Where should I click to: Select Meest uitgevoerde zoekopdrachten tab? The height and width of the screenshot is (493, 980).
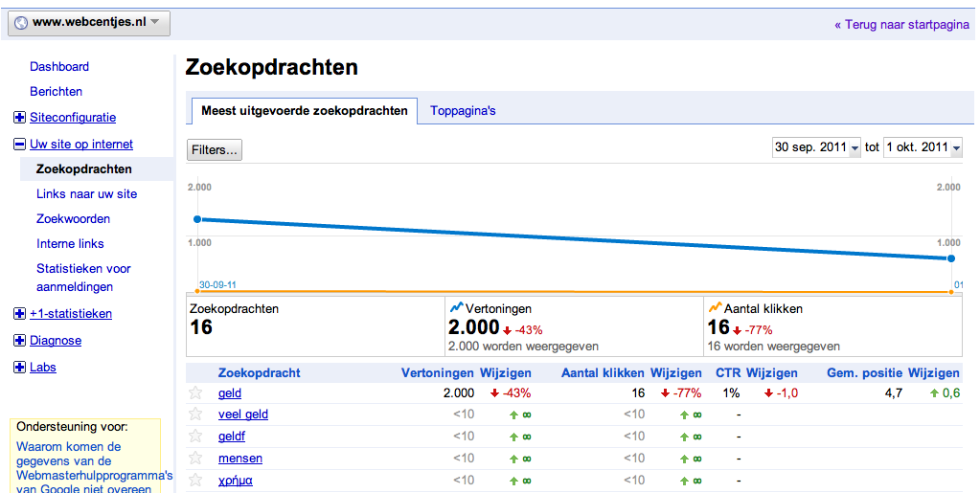tap(305, 111)
